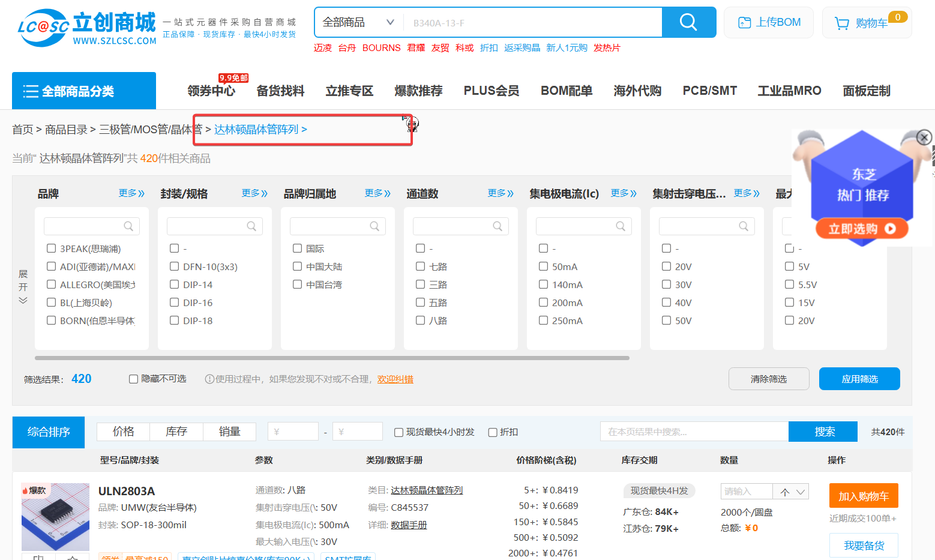The width and height of the screenshot is (935, 560).
Task: Click the 清除筛选 button
Action: point(769,379)
